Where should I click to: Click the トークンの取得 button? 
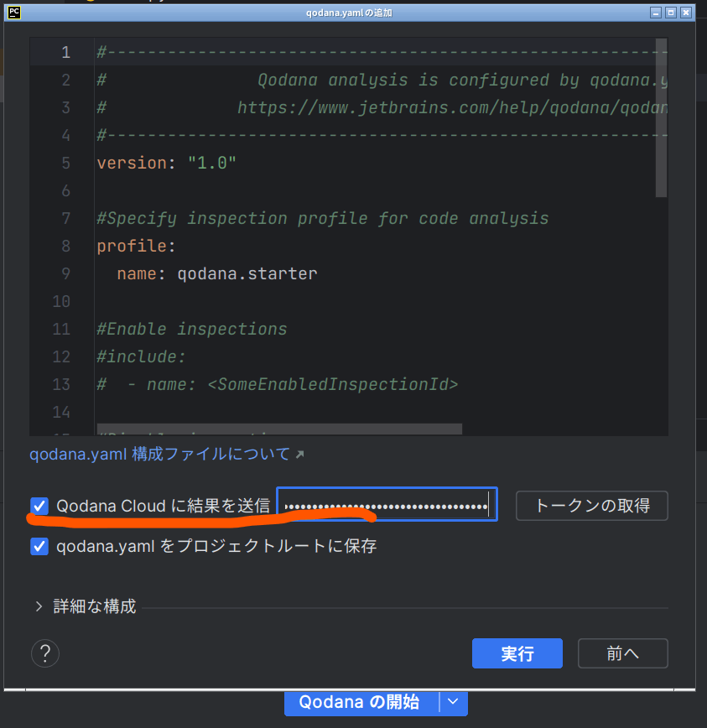pyautogui.click(x=592, y=506)
